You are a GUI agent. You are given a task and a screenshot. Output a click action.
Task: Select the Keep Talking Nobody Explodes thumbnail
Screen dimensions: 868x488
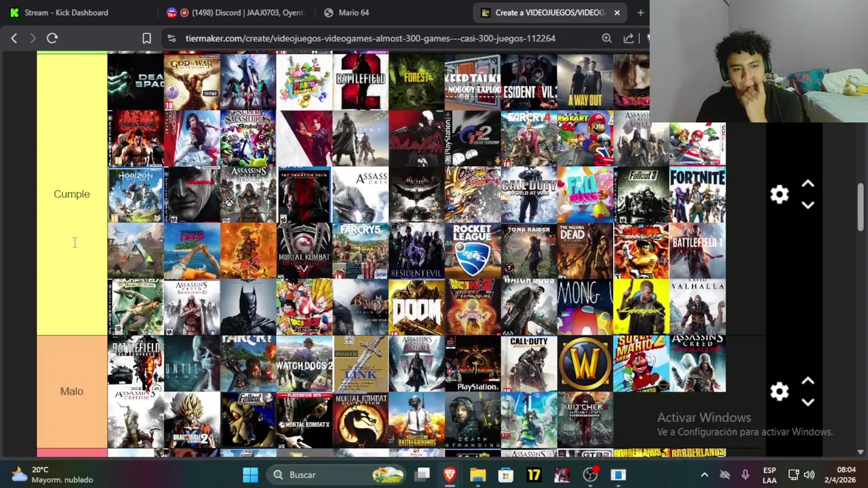click(473, 82)
